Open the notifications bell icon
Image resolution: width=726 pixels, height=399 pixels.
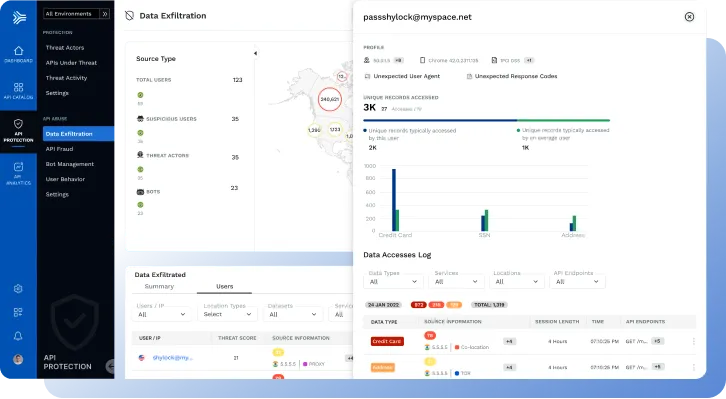coord(18,336)
